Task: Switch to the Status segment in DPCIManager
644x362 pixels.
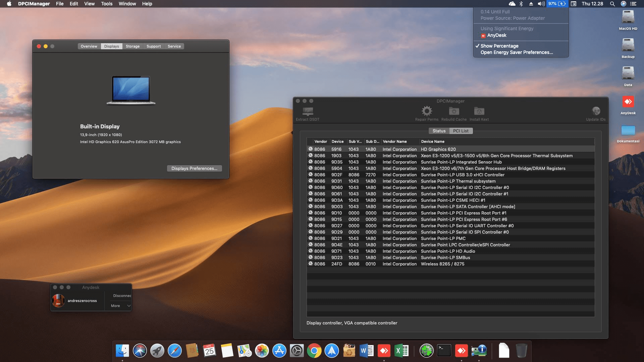Action: [439, 131]
